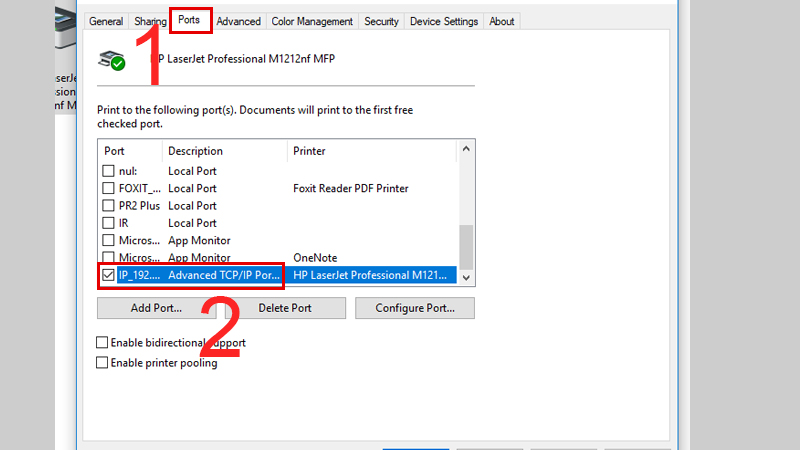Click the HP LaserJet printer status icon
800x450 pixels.
112,60
